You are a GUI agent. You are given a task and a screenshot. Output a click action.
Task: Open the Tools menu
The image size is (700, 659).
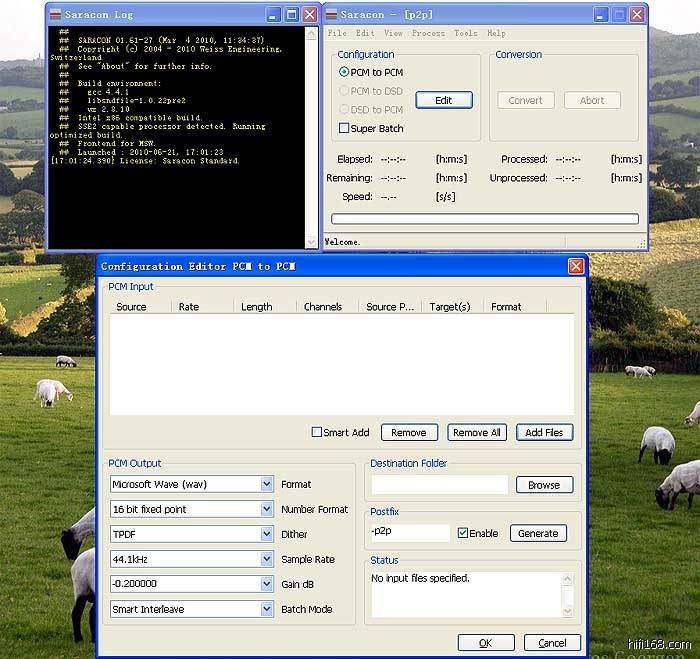(x=465, y=33)
